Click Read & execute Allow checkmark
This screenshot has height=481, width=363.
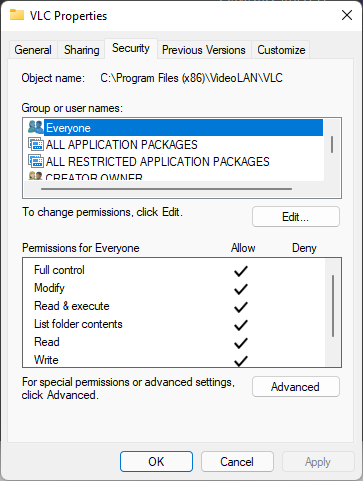(241, 307)
